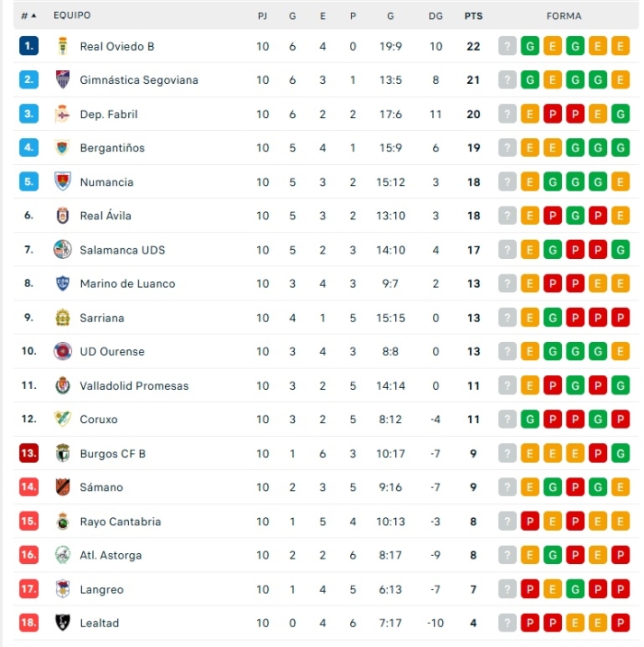Click Real Oviedo B's gray question-mark form badge
The width and height of the screenshot is (644, 647).
pos(508,46)
